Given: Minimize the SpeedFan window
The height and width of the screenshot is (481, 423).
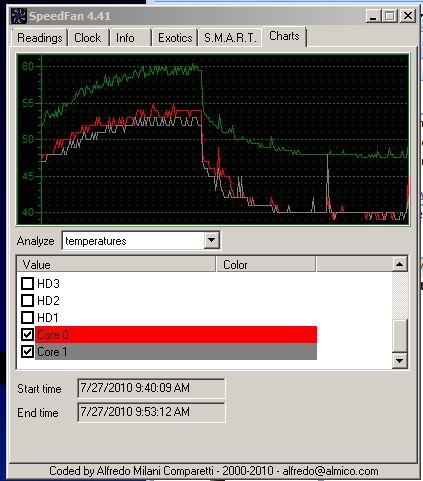Looking at the screenshot, I should [373, 16].
